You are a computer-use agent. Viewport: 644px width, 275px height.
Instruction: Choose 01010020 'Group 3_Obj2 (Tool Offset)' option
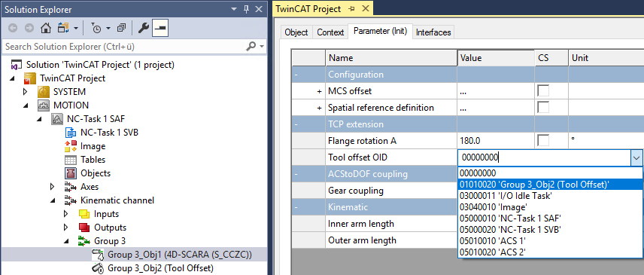(x=550, y=185)
